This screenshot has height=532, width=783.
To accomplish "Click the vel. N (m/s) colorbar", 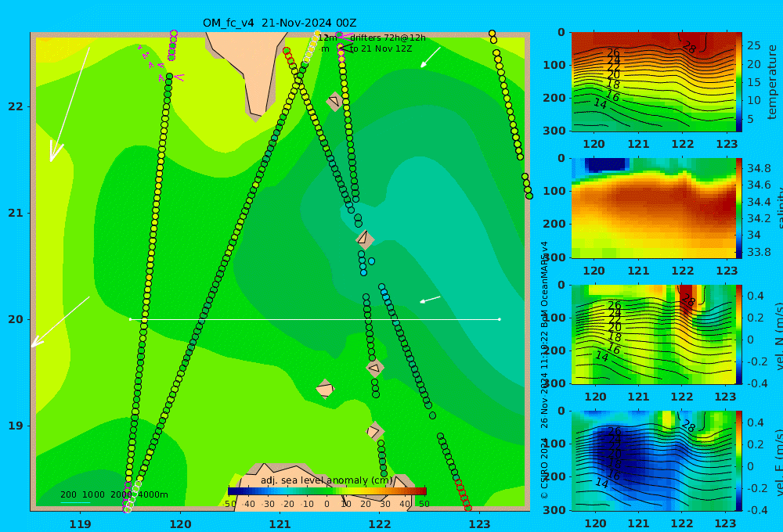I will [739, 334].
